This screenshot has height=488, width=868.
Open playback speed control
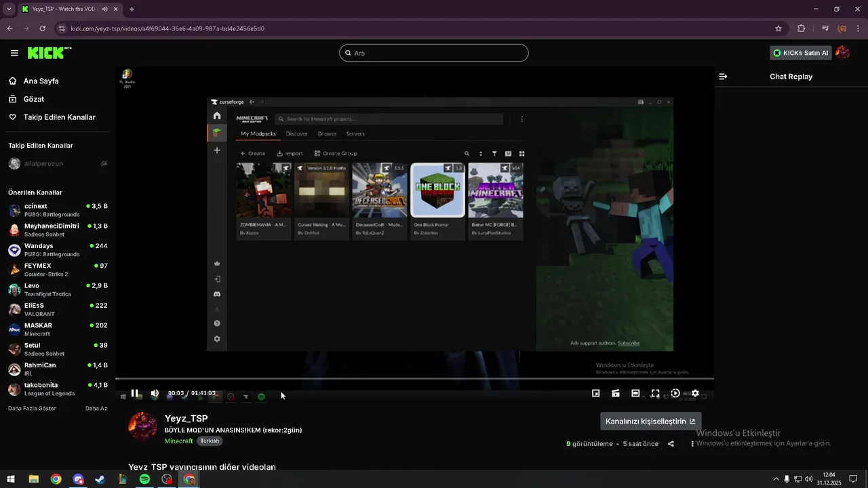click(675, 393)
